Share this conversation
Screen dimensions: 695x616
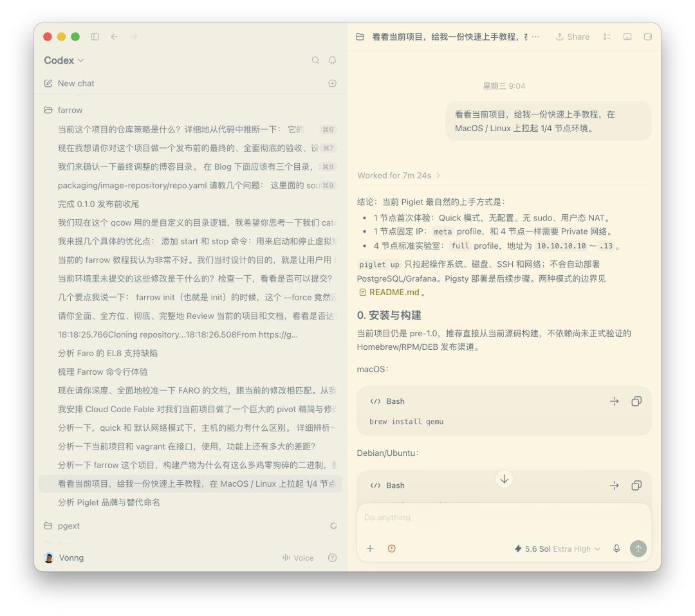point(573,37)
